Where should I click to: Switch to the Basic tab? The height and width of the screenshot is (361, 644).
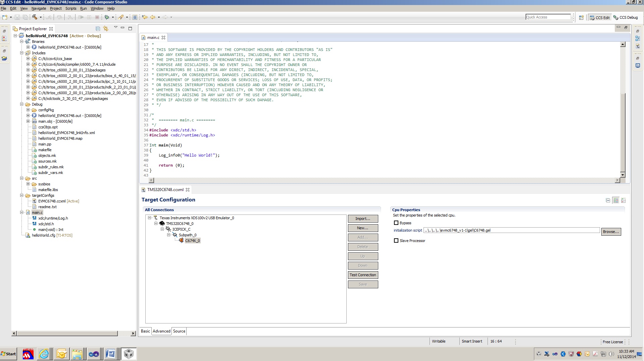coord(145,331)
